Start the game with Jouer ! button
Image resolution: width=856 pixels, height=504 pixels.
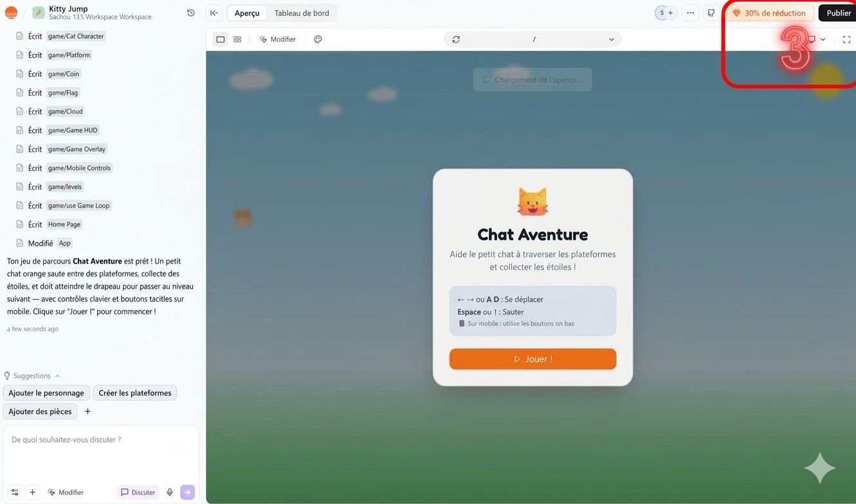[533, 359]
